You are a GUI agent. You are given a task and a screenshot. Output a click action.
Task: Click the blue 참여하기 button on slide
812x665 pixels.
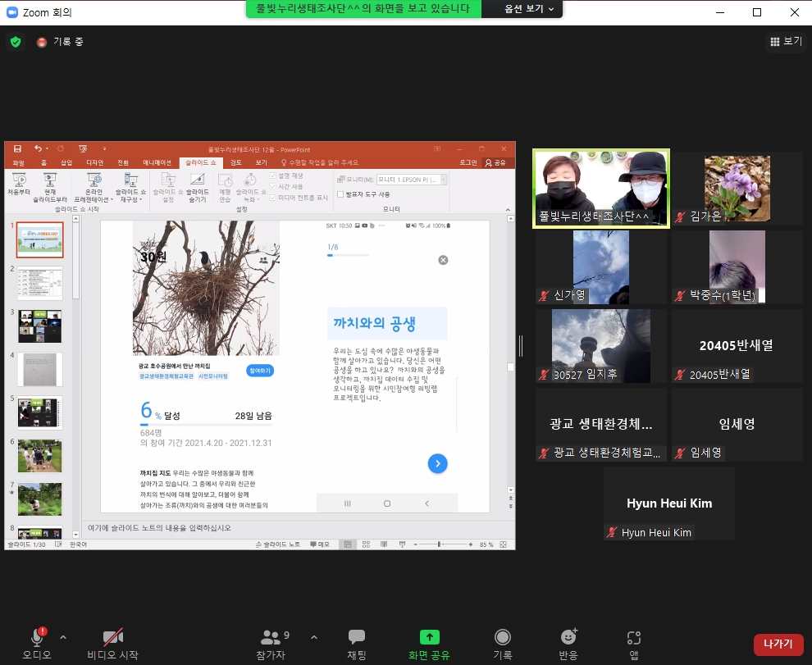click(x=260, y=371)
